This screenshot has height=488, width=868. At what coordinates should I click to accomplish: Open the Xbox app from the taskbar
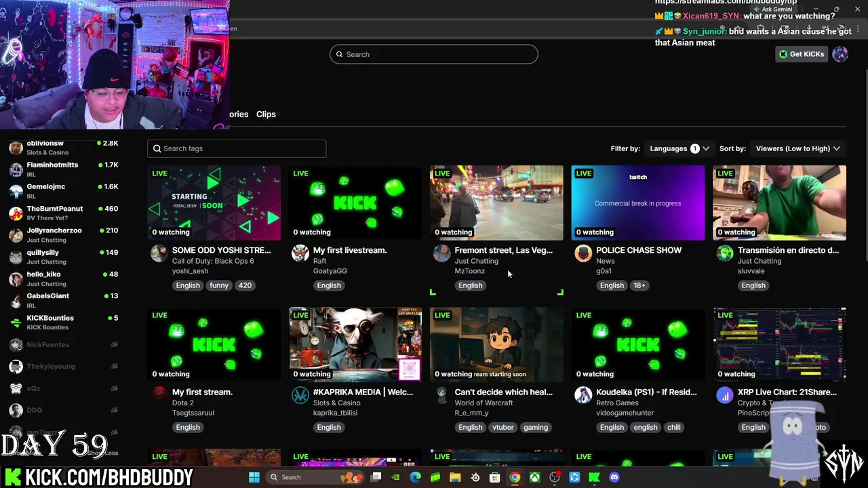[535, 477]
